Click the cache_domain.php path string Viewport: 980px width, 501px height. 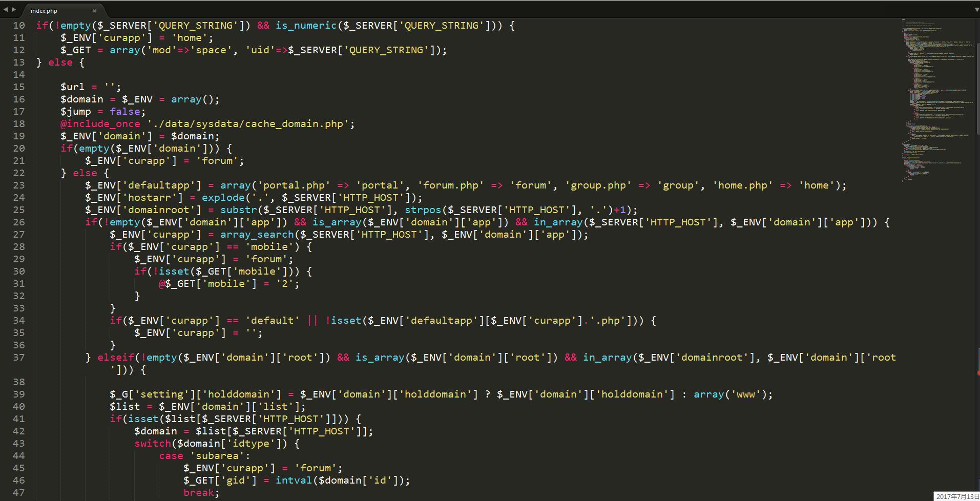250,124
